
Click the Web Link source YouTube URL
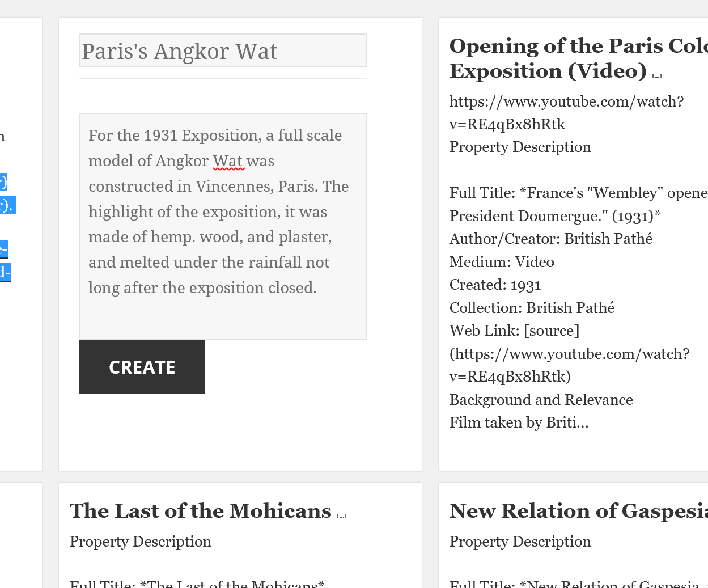(569, 365)
